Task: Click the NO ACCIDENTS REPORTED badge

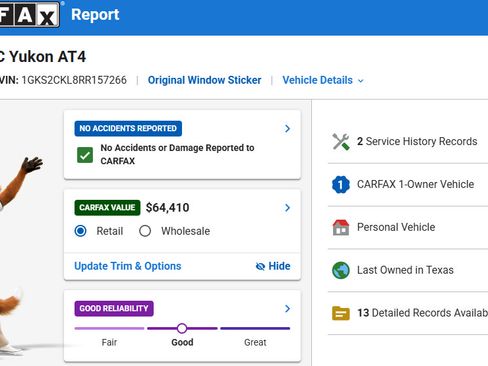Action: coord(128,129)
